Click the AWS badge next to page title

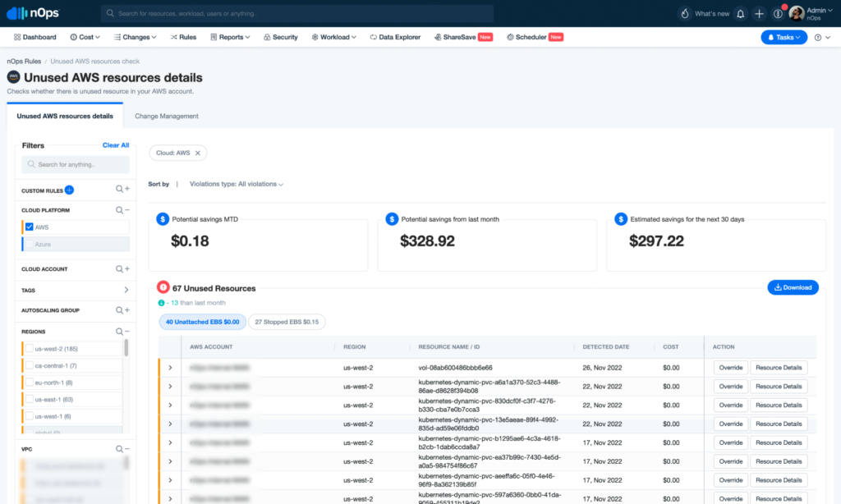[x=13, y=77]
